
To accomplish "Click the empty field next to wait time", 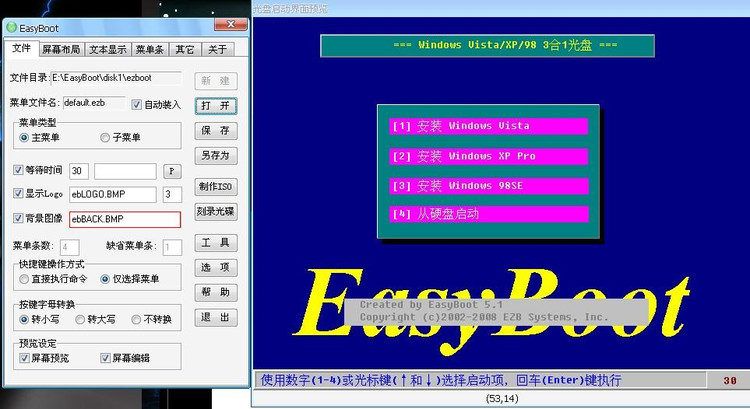I will tap(125, 171).
